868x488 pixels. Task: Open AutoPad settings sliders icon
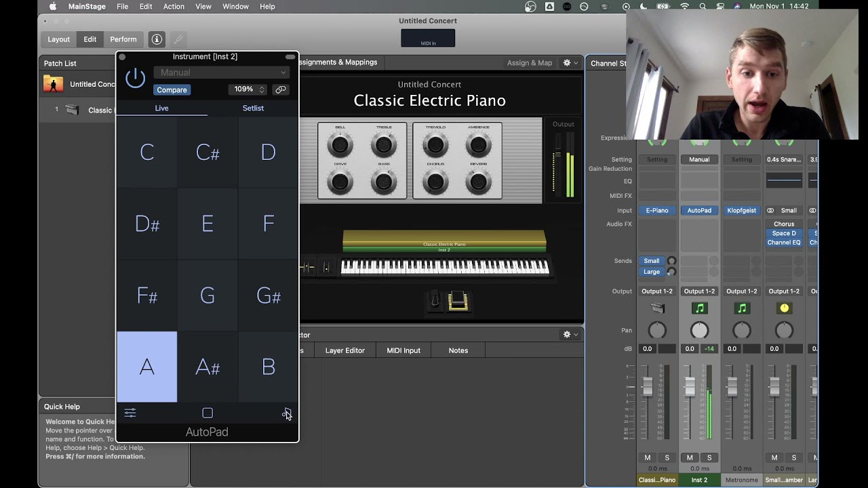pyautogui.click(x=130, y=413)
